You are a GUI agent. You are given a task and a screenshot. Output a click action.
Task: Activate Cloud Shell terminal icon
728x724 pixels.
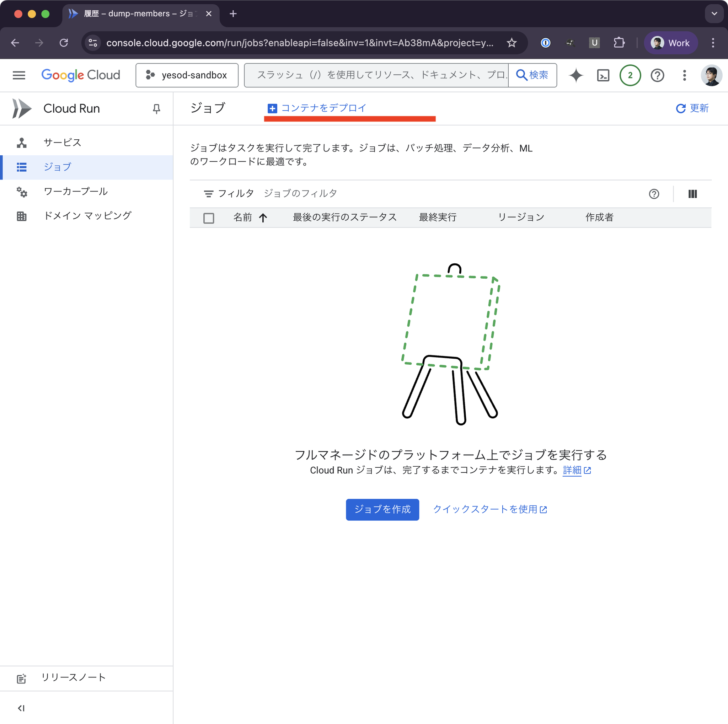pyautogui.click(x=603, y=75)
